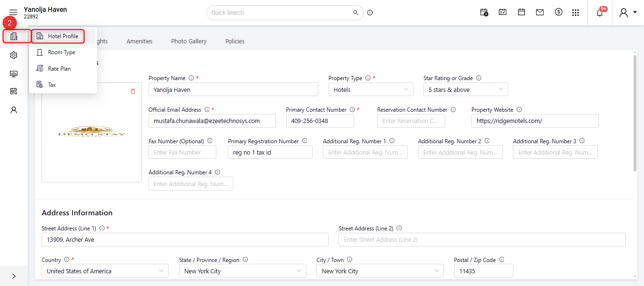Click info icon next to Country label
The height and width of the screenshot is (286, 644).
point(66,260)
